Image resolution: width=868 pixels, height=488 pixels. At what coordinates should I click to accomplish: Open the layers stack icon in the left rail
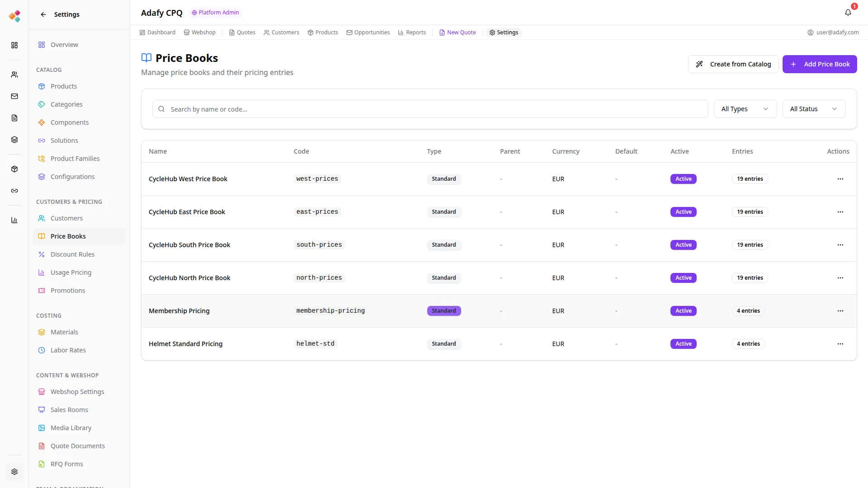(14, 140)
